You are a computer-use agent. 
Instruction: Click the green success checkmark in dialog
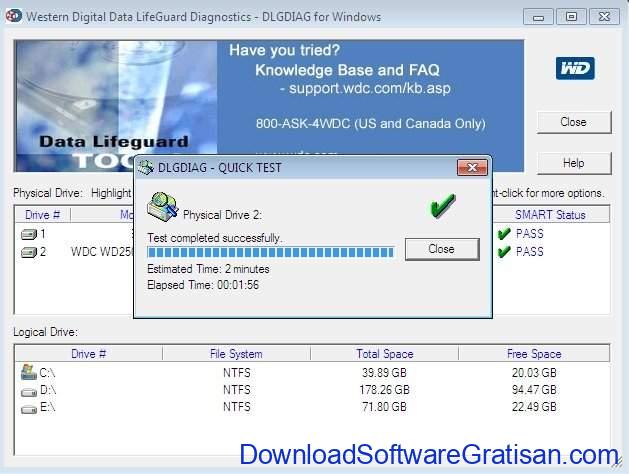pyautogui.click(x=443, y=205)
